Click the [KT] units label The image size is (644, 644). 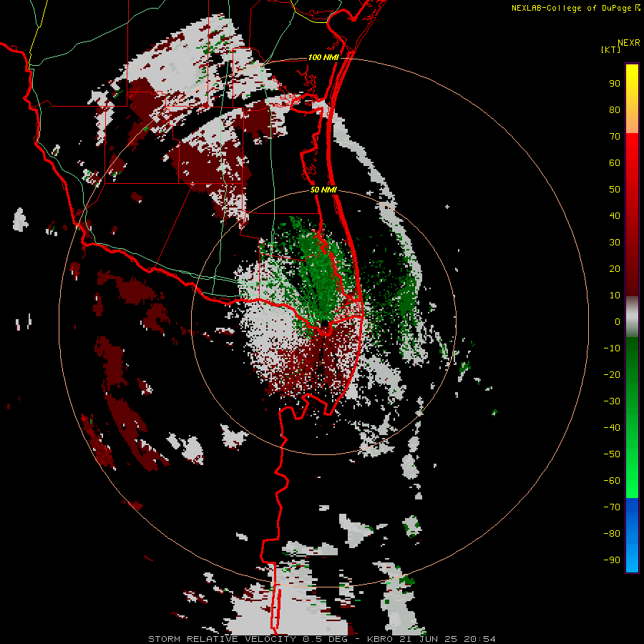611,49
